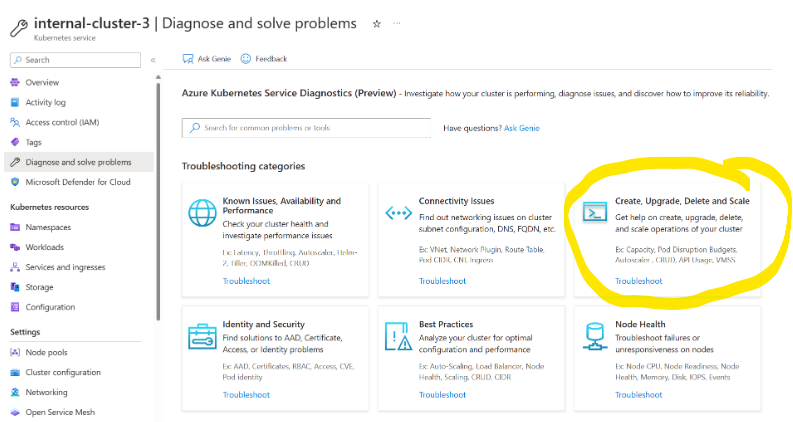The width and height of the screenshot is (793, 422).
Task: Click the Configuration icon
Action: point(15,307)
